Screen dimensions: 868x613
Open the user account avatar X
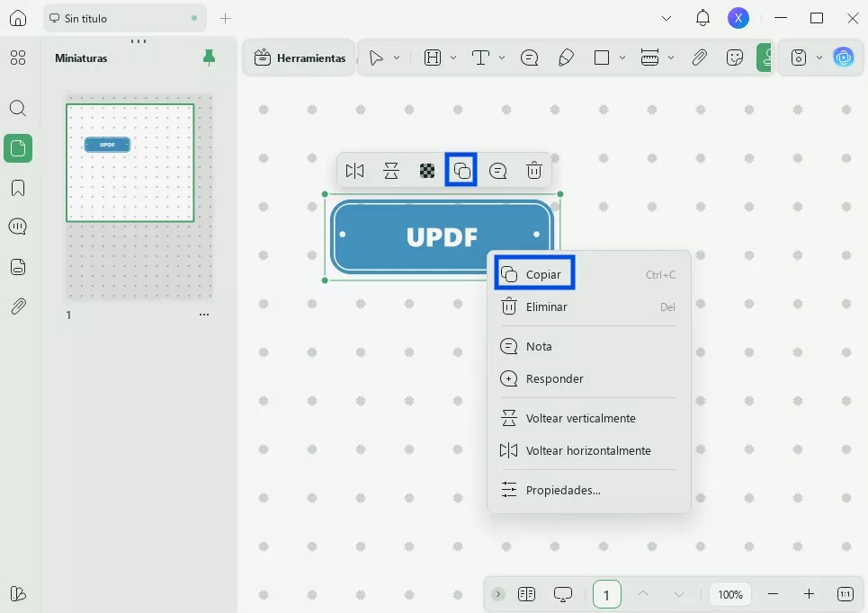click(738, 18)
